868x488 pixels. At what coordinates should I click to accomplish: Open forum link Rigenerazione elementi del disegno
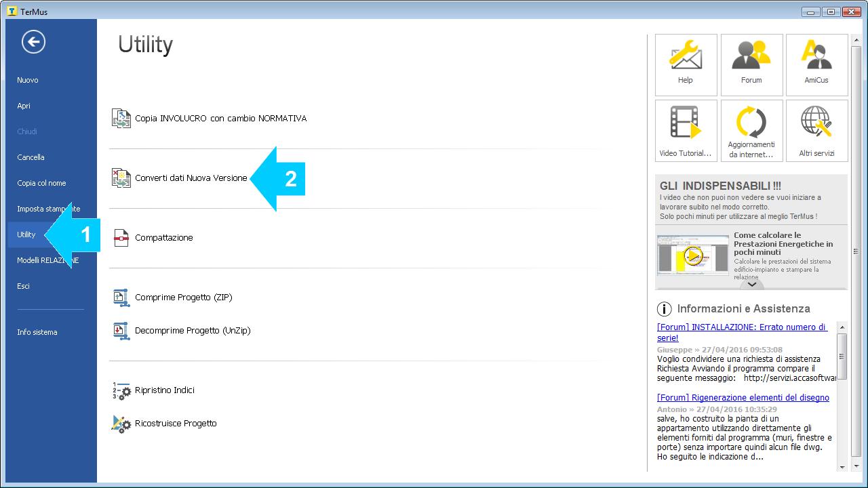point(743,398)
